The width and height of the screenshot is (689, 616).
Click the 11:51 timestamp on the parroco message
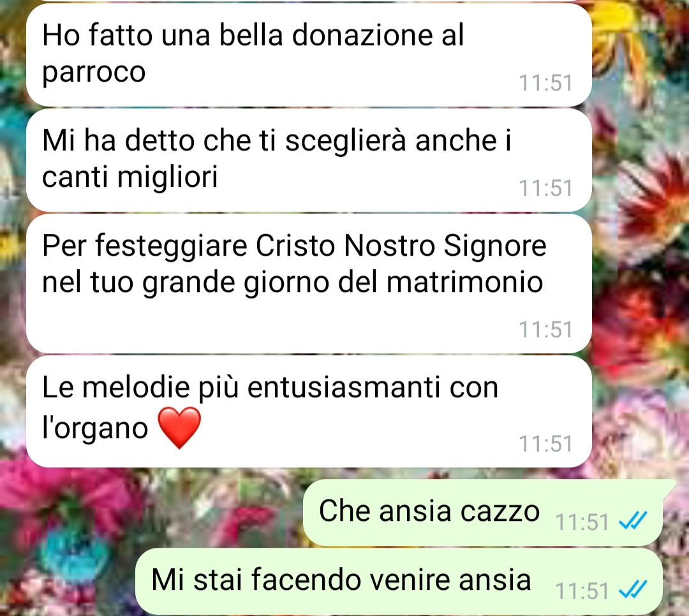point(545,83)
